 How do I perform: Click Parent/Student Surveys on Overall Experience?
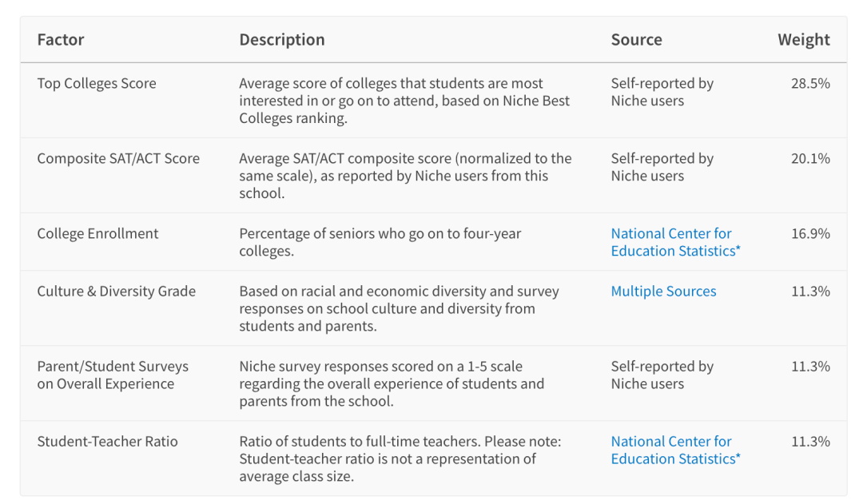pos(113,375)
